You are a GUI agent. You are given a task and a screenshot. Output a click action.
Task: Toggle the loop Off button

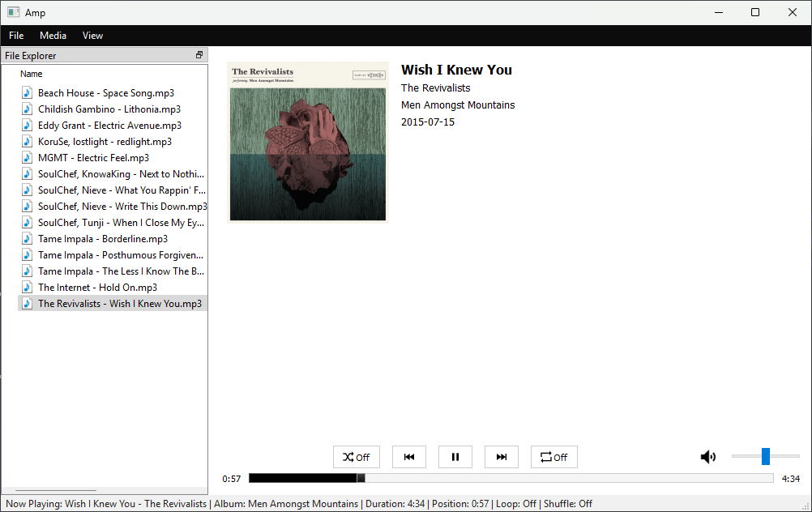click(x=554, y=457)
